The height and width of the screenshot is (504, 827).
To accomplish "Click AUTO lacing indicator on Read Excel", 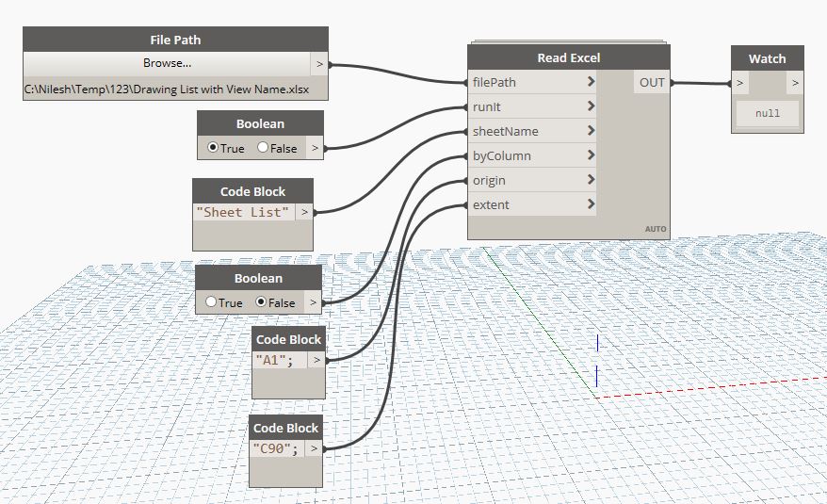I will [656, 229].
